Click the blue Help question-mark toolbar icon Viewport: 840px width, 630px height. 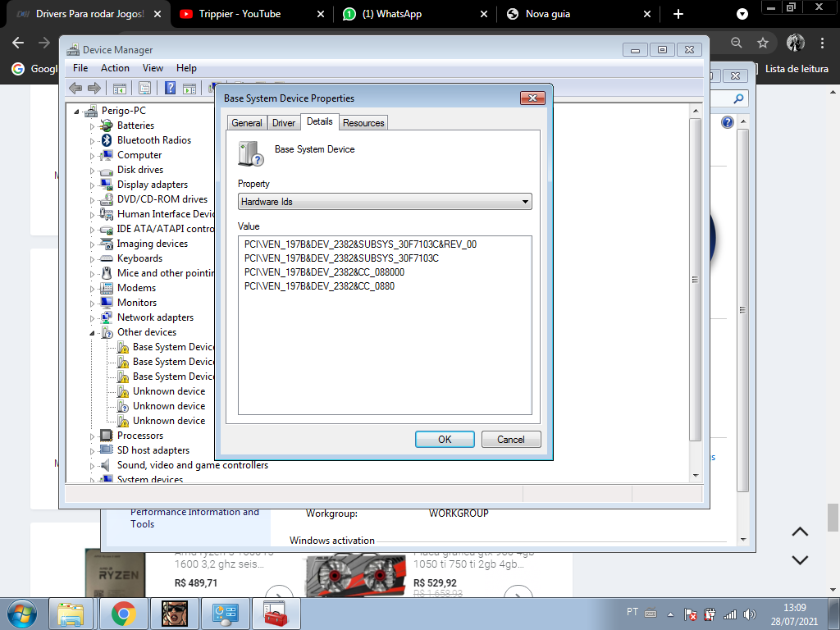170,88
